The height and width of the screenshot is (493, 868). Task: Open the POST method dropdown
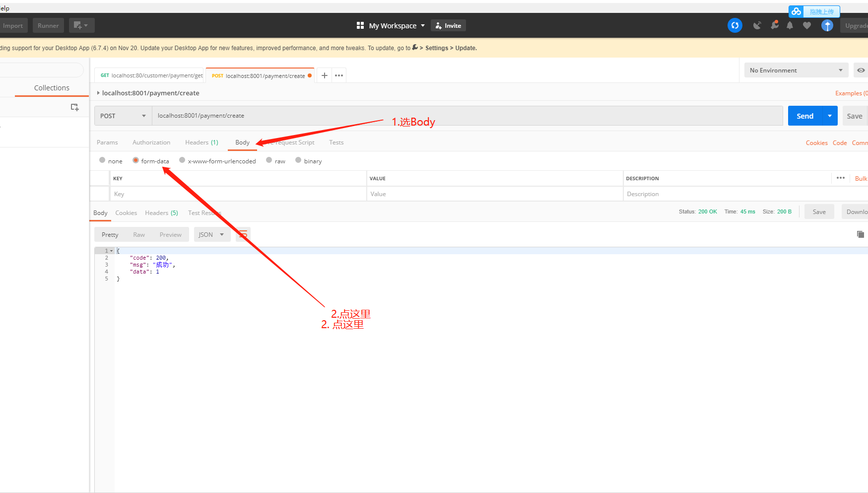point(123,116)
